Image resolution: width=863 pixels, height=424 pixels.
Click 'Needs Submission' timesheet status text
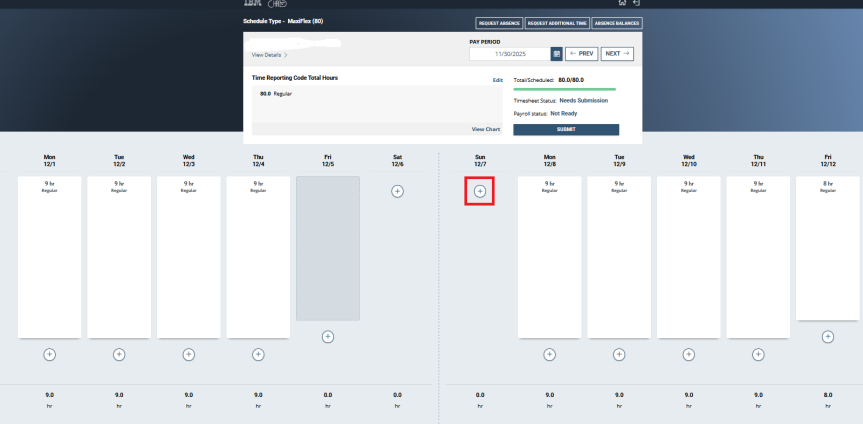(583, 101)
